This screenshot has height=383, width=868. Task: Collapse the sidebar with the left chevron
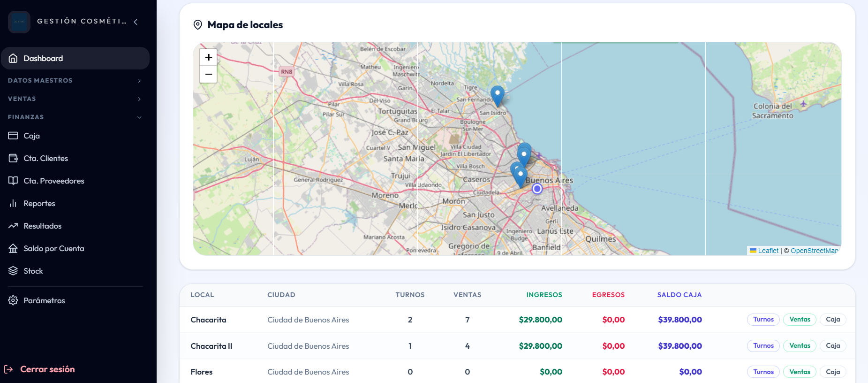(x=136, y=22)
